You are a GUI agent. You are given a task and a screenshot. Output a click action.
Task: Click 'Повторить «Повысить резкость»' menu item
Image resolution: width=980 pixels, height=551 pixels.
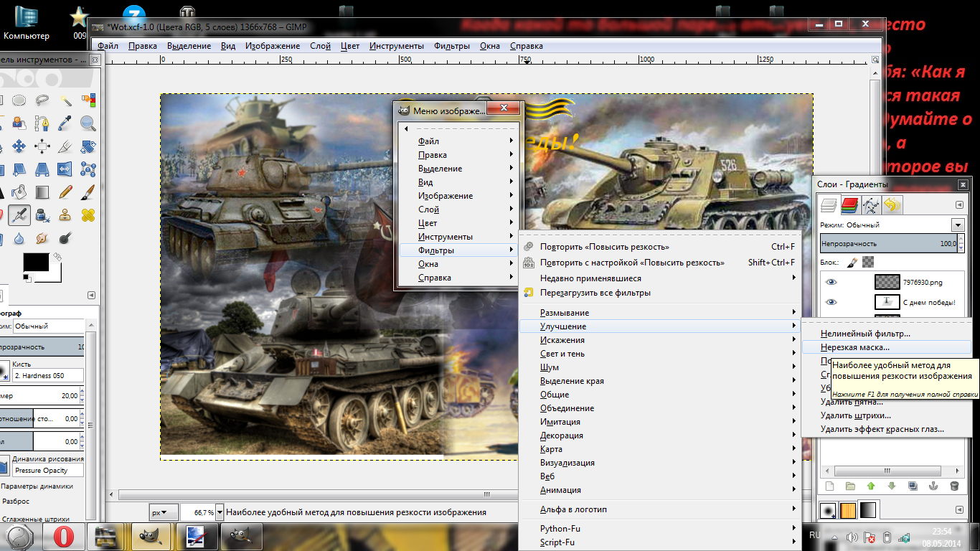pyautogui.click(x=660, y=247)
